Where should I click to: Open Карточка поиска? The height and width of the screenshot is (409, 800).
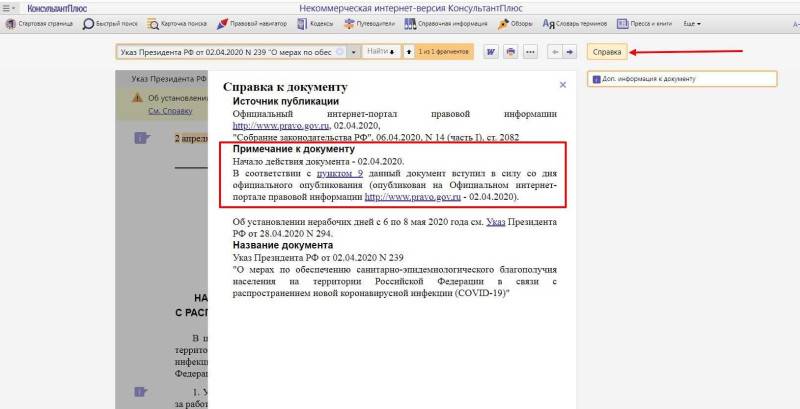179,24
